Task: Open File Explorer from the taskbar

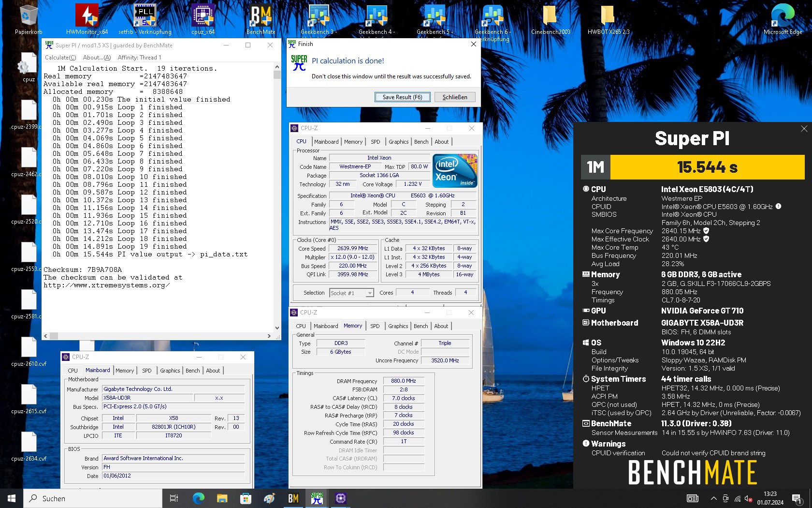Action: point(222,498)
